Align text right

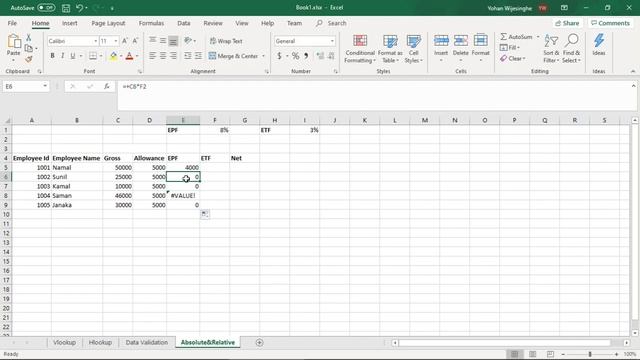pyautogui.click(x=173, y=56)
